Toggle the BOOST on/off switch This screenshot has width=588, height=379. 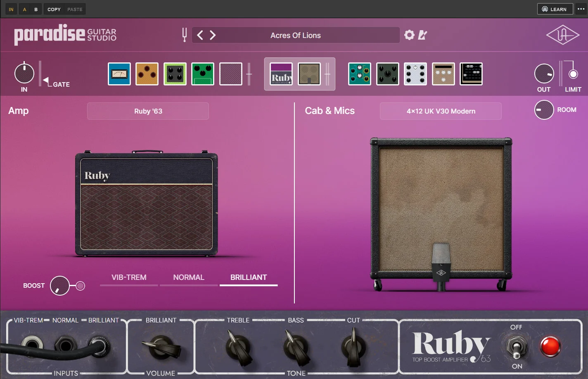[81, 286]
